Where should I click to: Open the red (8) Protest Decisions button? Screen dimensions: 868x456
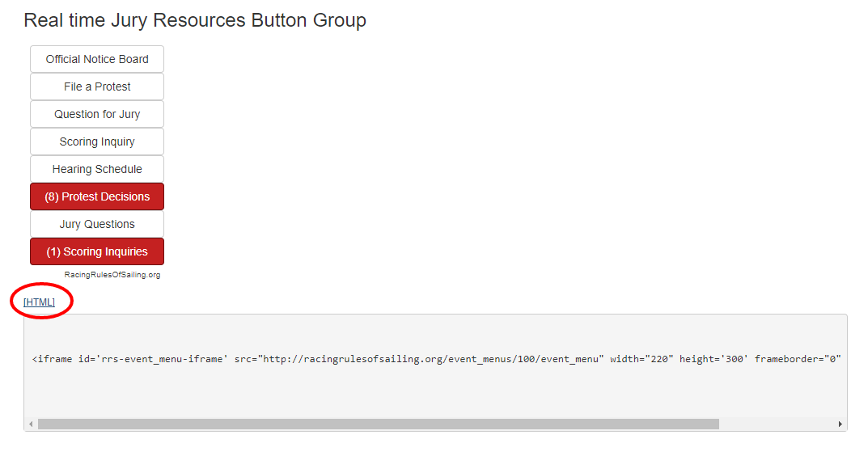click(97, 196)
